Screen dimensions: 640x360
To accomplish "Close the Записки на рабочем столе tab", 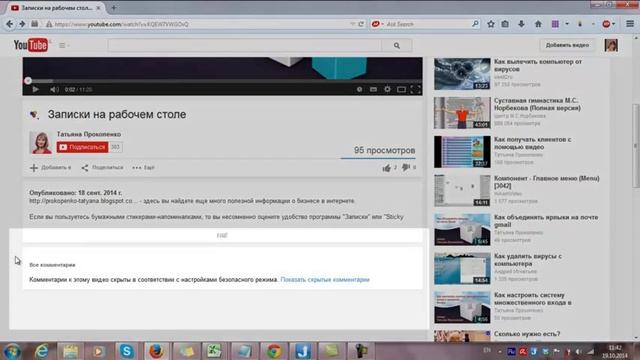I will [98, 8].
